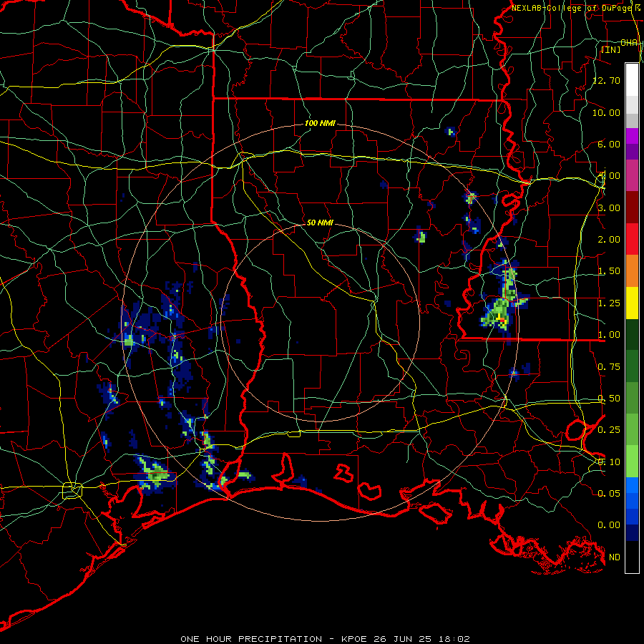Image resolution: width=644 pixels, height=644 pixels.
Task: Select the white top legend swatch
Action: click(x=632, y=80)
